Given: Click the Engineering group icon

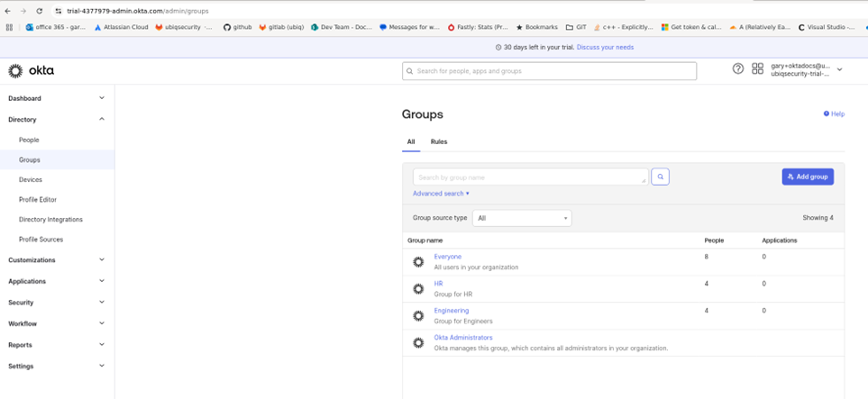Looking at the screenshot, I should pyautogui.click(x=418, y=315).
